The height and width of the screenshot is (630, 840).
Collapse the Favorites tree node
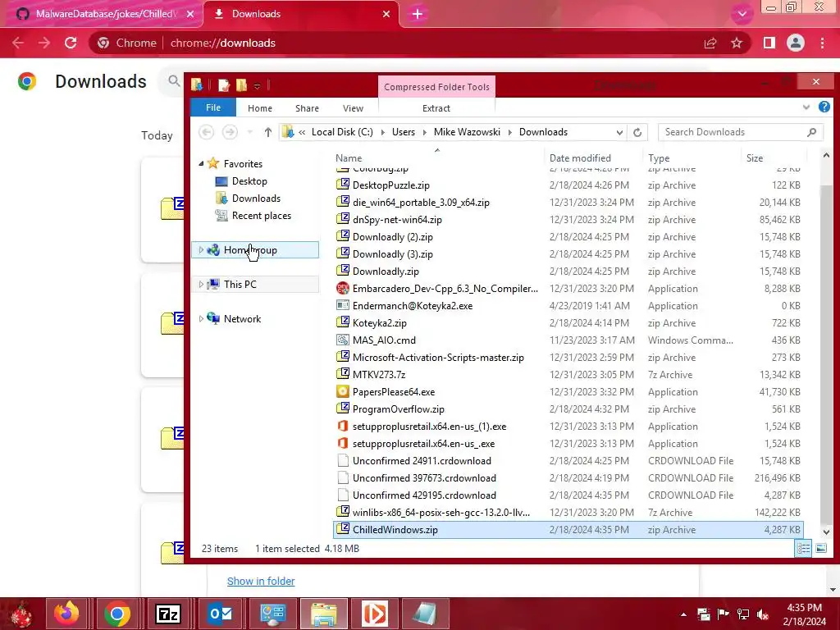201,163
